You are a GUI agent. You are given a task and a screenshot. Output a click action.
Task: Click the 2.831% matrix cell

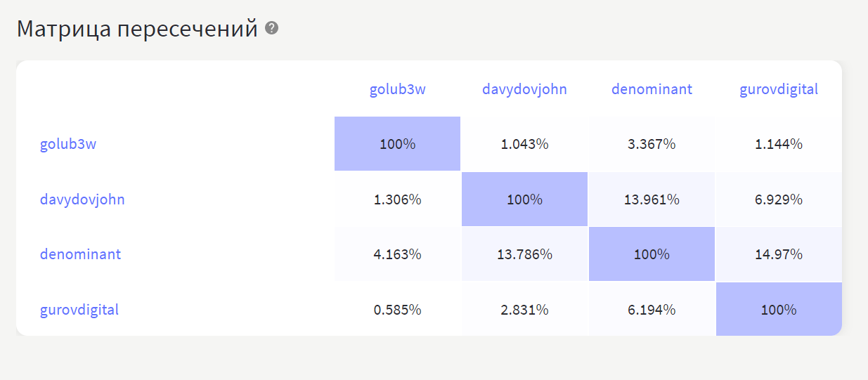[x=524, y=309]
